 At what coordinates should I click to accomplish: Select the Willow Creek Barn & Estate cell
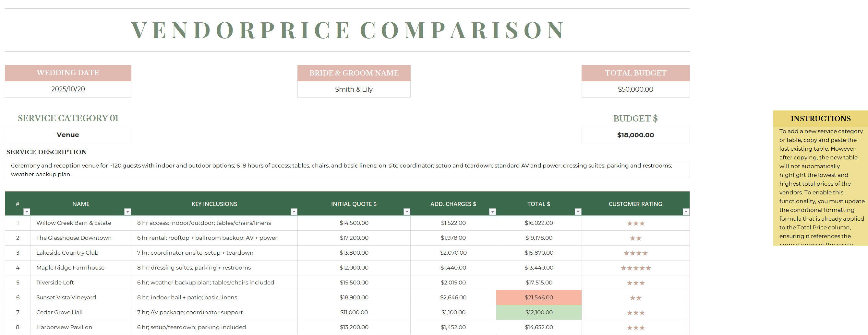click(x=80, y=223)
